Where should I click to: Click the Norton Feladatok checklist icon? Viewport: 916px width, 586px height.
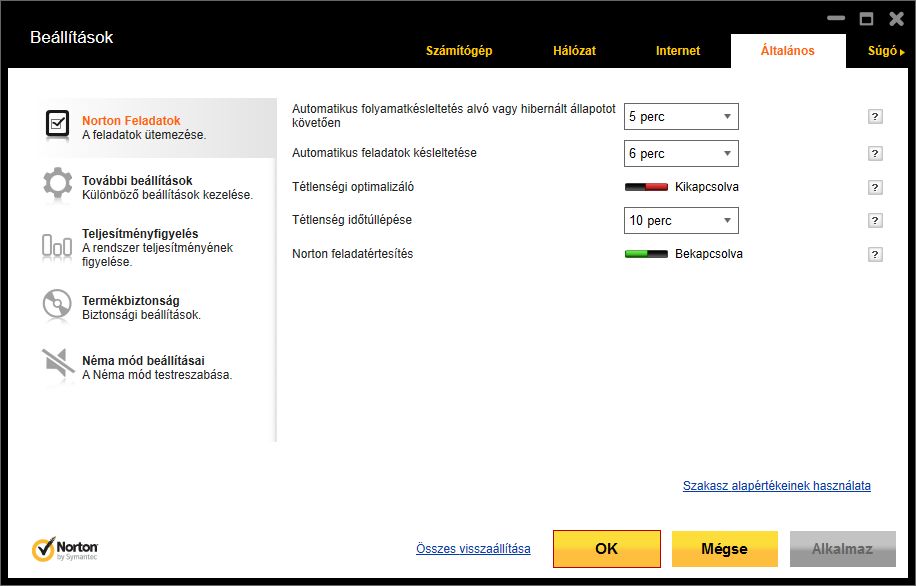click(x=57, y=124)
